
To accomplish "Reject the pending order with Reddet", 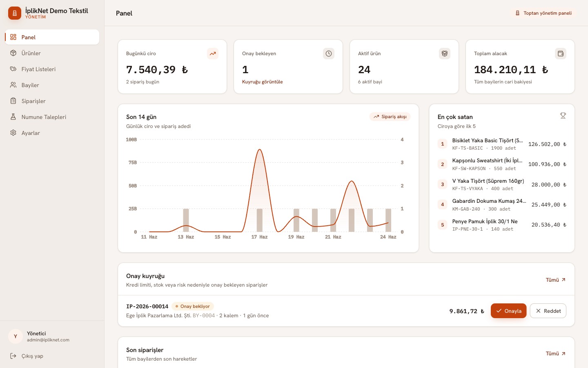I will pos(548,311).
